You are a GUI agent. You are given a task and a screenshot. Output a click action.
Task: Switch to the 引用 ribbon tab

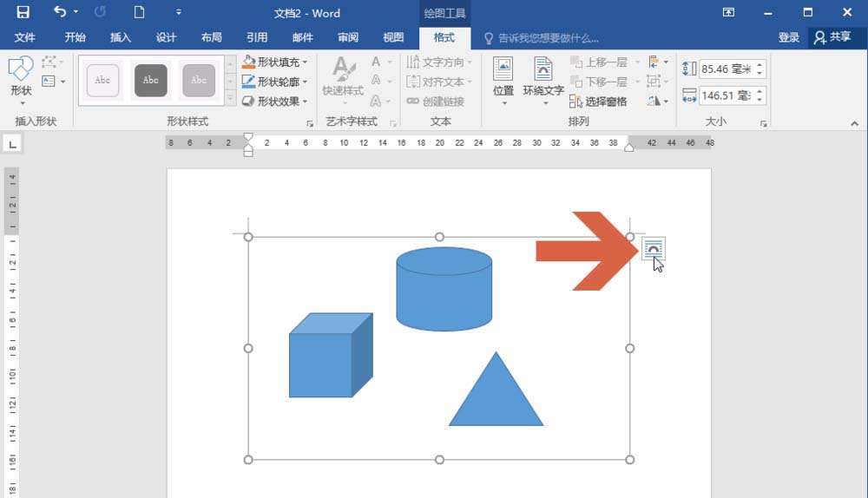257,37
